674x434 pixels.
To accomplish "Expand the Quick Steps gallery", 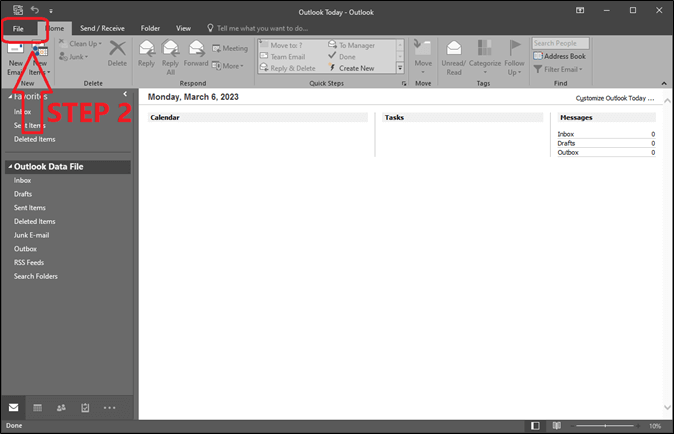I will [x=401, y=68].
